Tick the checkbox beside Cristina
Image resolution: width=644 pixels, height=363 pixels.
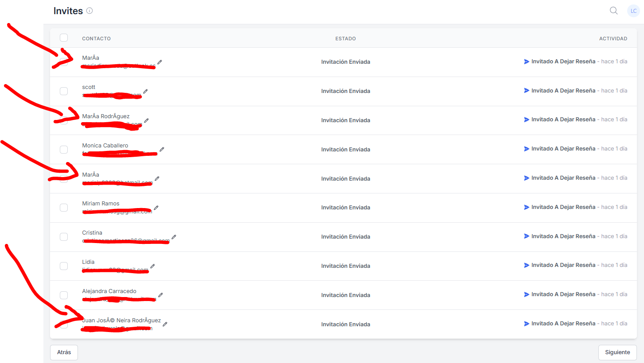tap(64, 237)
